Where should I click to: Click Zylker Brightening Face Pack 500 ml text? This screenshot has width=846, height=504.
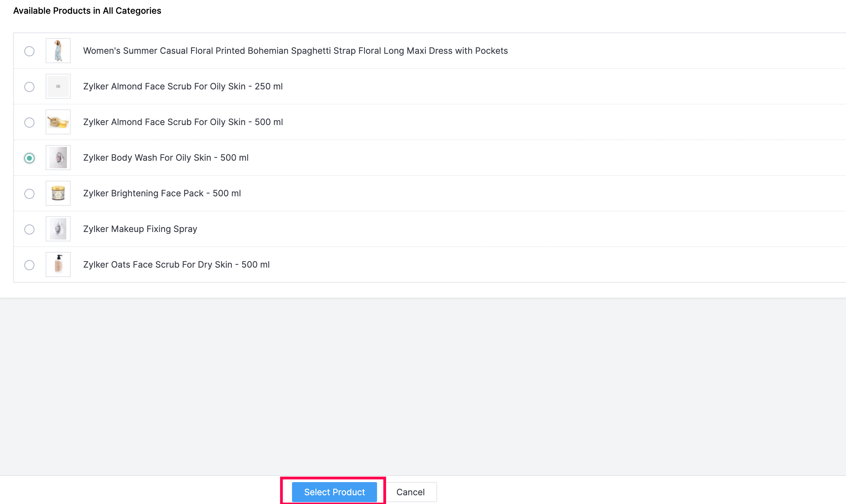[162, 193]
